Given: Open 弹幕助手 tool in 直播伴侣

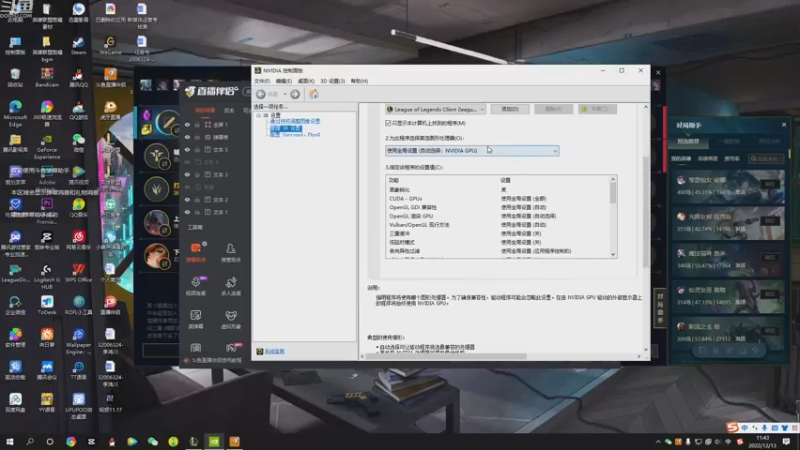Looking at the screenshot, I should [x=196, y=253].
